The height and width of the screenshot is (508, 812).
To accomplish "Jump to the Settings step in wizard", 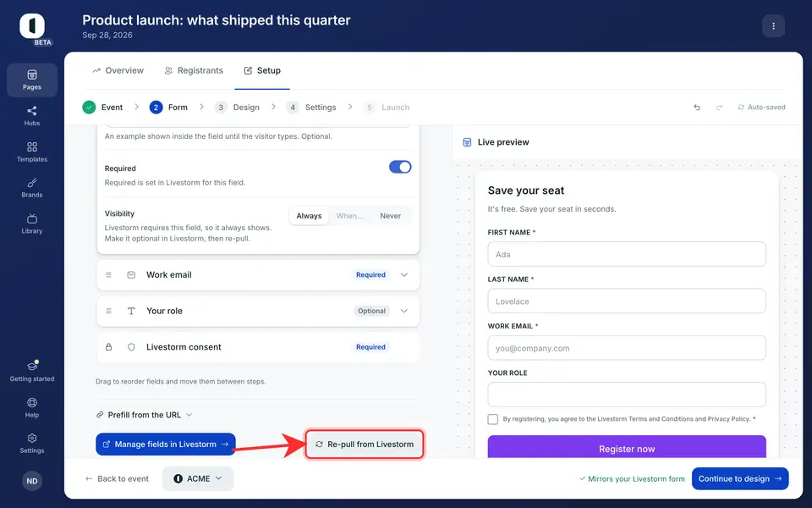I will tap(311, 108).
